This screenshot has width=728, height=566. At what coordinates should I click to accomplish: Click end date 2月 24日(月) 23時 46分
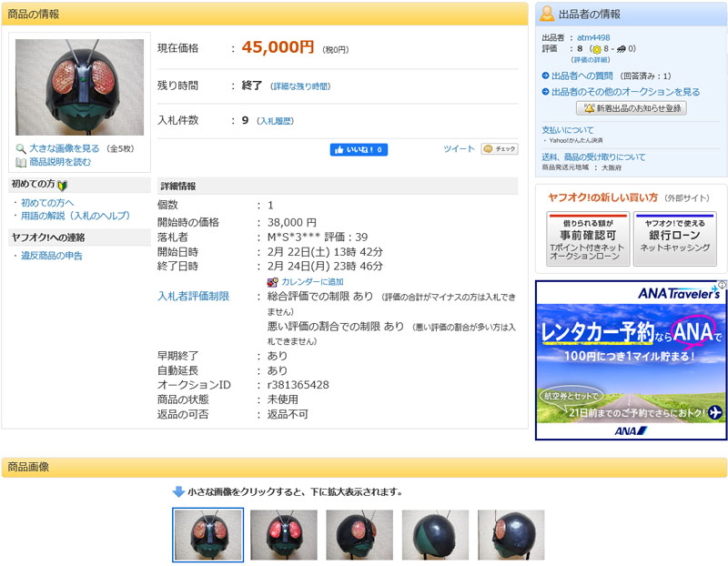pyautogui.click(x=325, y=266)
